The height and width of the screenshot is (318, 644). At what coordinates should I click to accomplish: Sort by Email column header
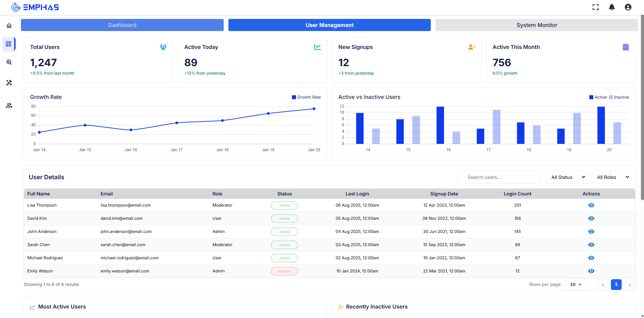(x=107, y=194)
